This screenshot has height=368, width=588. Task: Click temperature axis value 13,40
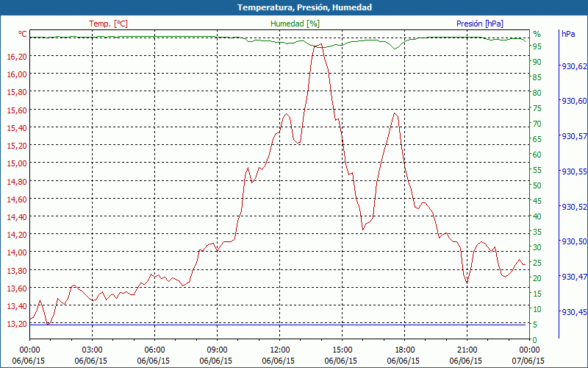point(17,306)
